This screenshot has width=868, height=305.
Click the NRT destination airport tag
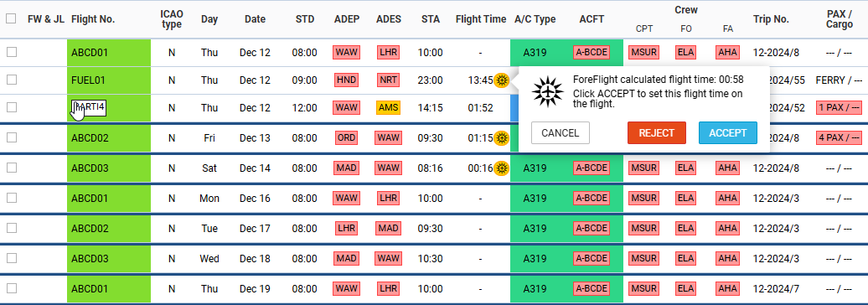(x=388, y=80)
